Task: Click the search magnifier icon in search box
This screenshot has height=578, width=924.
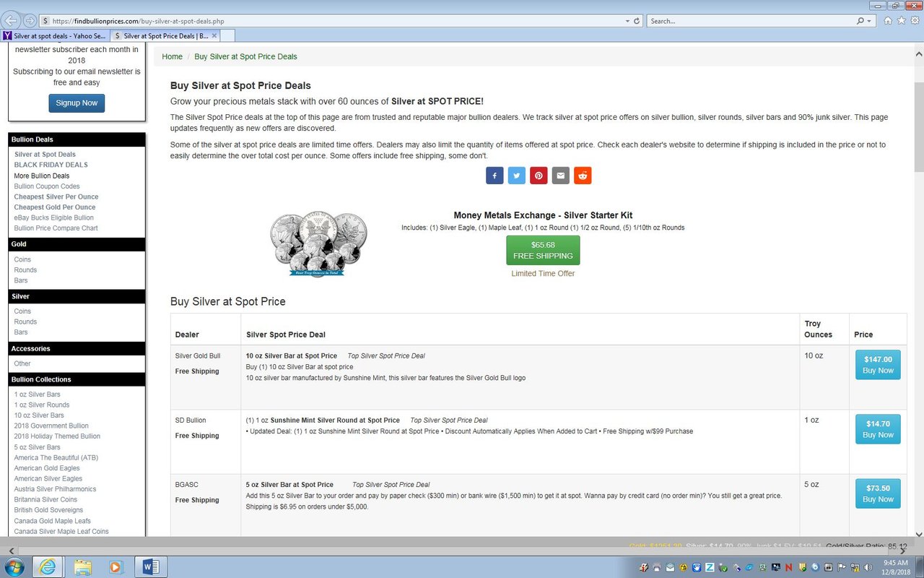Action: point(861,21)
